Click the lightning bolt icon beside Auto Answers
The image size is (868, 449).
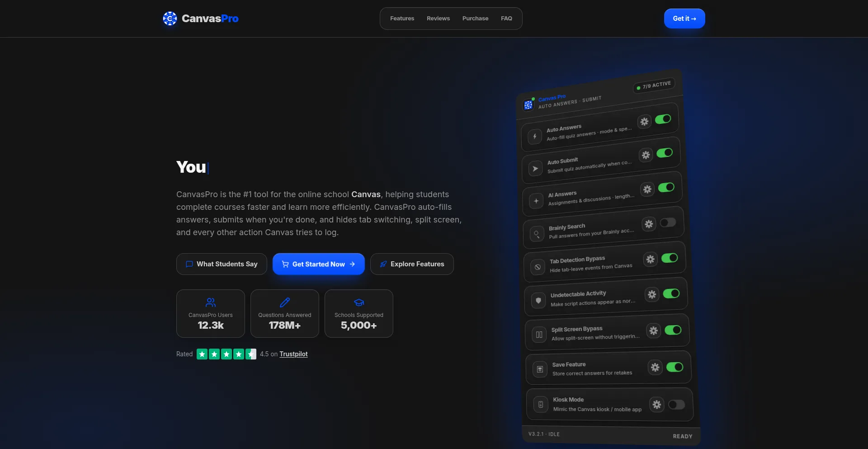click(535, 136)
